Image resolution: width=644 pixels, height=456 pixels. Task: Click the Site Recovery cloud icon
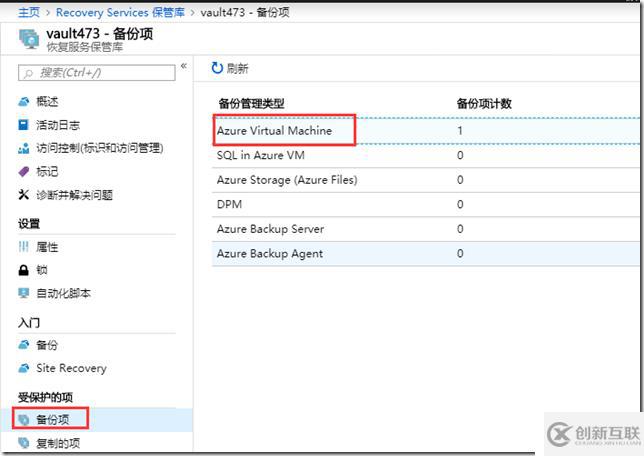pyautogui.click(x=24, y=368)
